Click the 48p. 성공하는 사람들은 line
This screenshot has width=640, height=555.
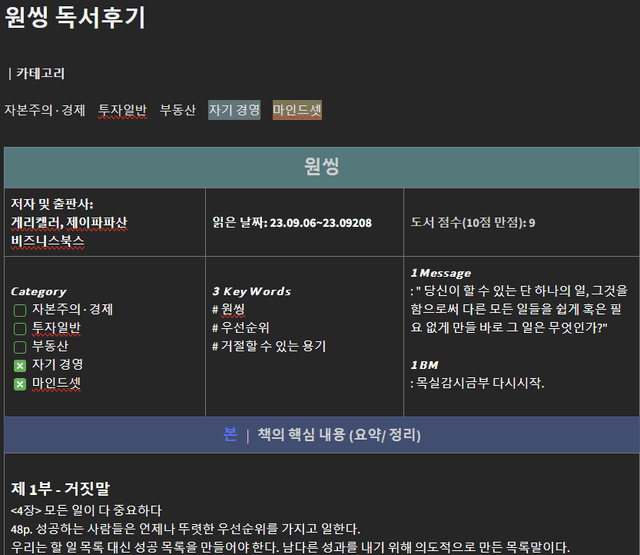point(185,529)
